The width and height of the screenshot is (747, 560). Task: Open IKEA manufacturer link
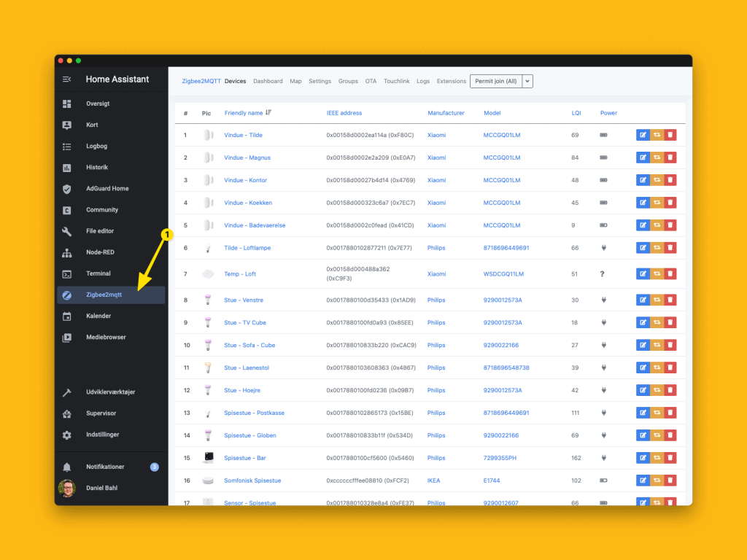(x=433, y=481)
